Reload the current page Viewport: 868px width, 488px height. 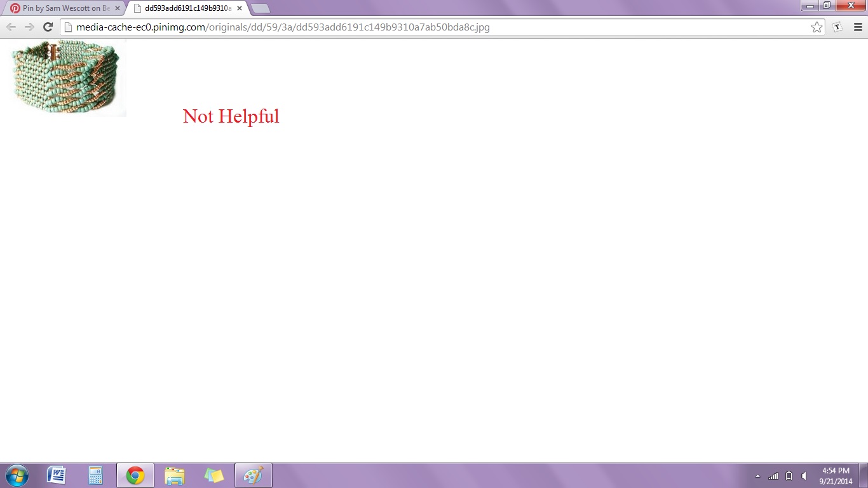click(x=48, y=27)
